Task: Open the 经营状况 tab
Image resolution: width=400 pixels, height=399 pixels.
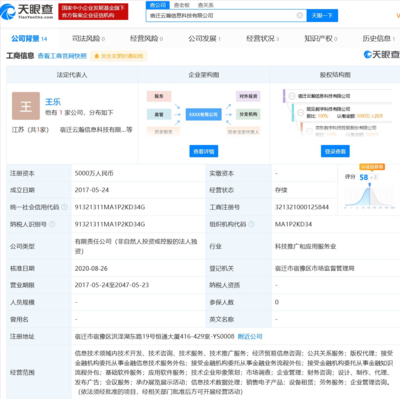Action: (262, 39)
